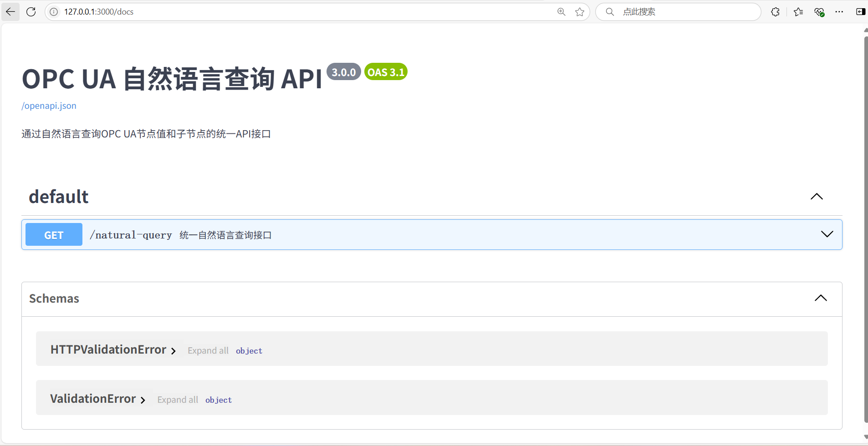Click Expand all for HTTPValidationError
This screenshot has height=446, width=868.
[208, 350]
